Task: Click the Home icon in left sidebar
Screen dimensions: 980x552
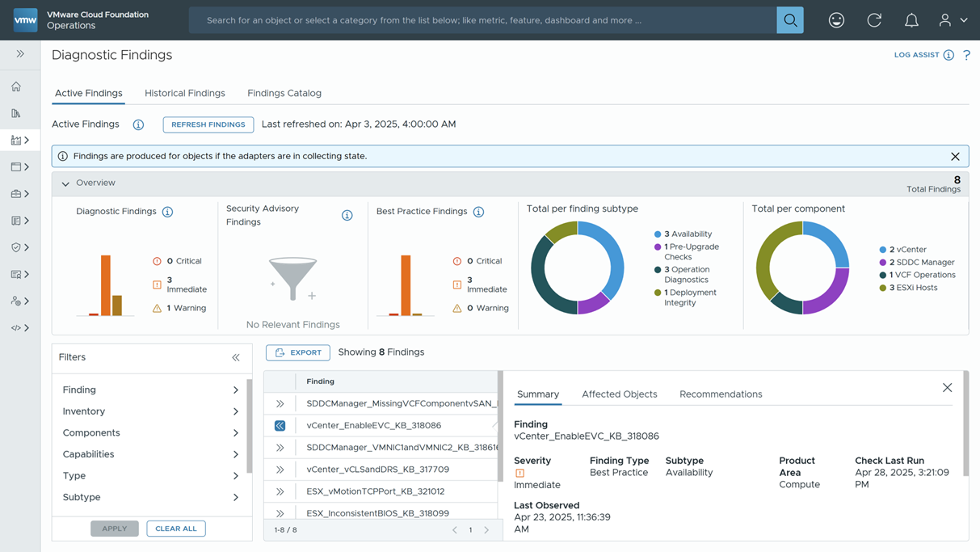Action: 16,86
